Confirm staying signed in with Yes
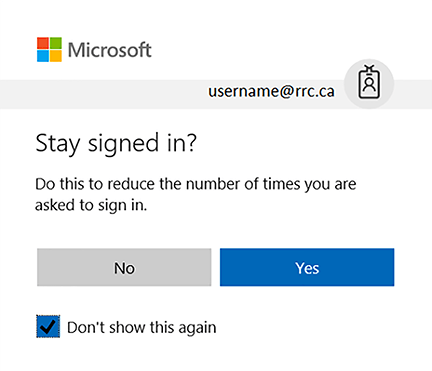 coord(307,267)
